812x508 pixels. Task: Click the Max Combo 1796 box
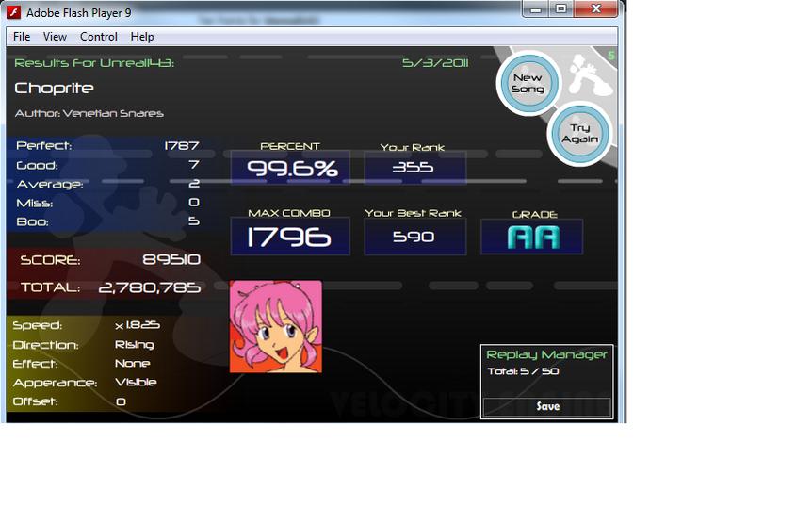pyautogui.click(x=290, y=237)
